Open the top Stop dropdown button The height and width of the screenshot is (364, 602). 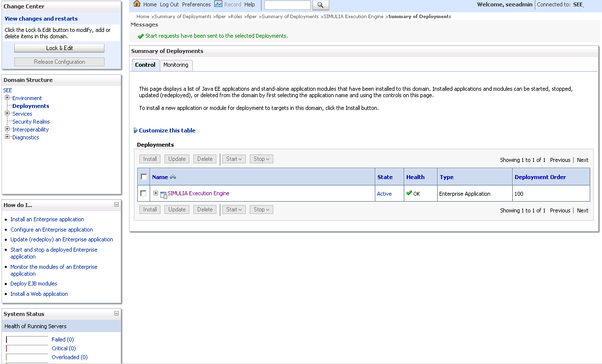click(262, 159)
